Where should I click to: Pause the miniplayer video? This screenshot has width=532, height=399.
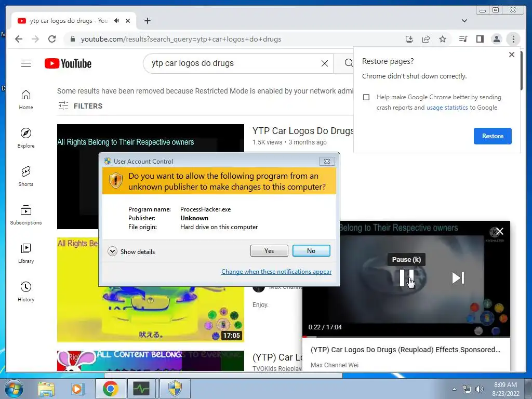[406, 278]
